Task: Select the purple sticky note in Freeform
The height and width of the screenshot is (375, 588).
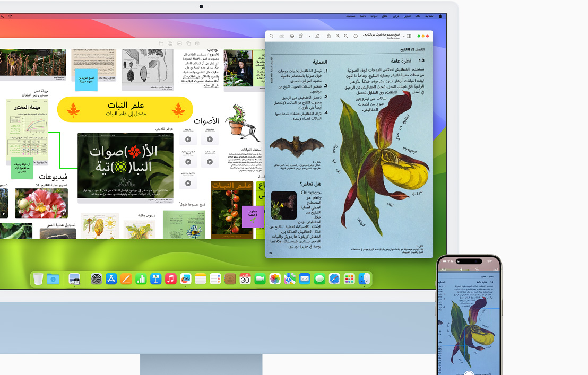Action: [253, 216]
